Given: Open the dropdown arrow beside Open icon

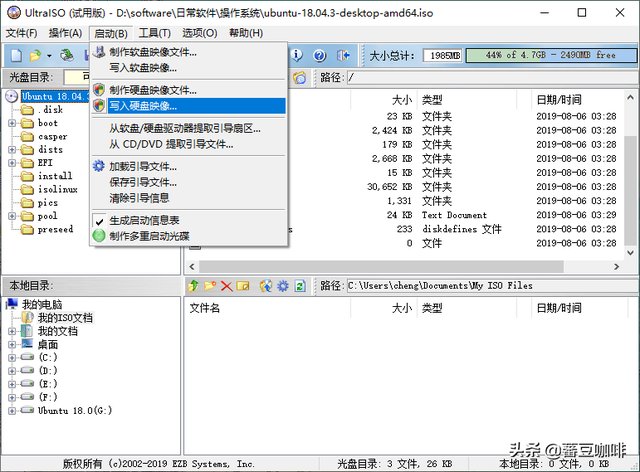Looking at the screenshot, I should [x=49, y=56].
